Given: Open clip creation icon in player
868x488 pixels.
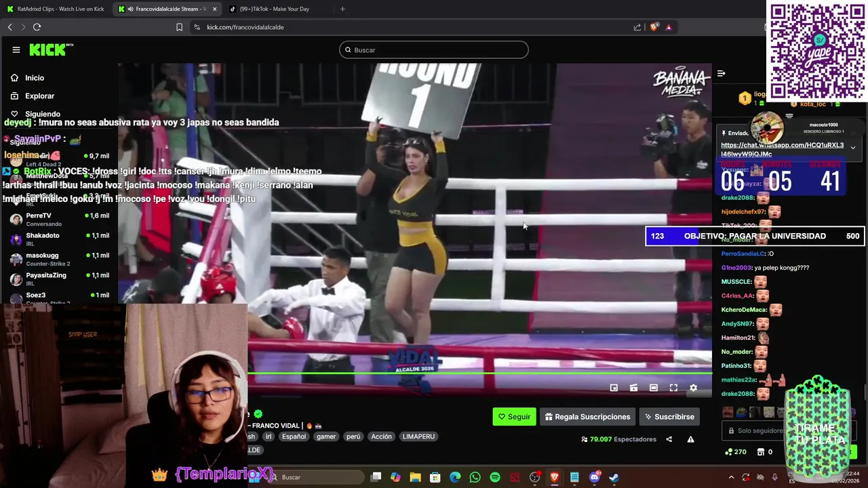Looking at the screenshot, I should pos(633,388).
